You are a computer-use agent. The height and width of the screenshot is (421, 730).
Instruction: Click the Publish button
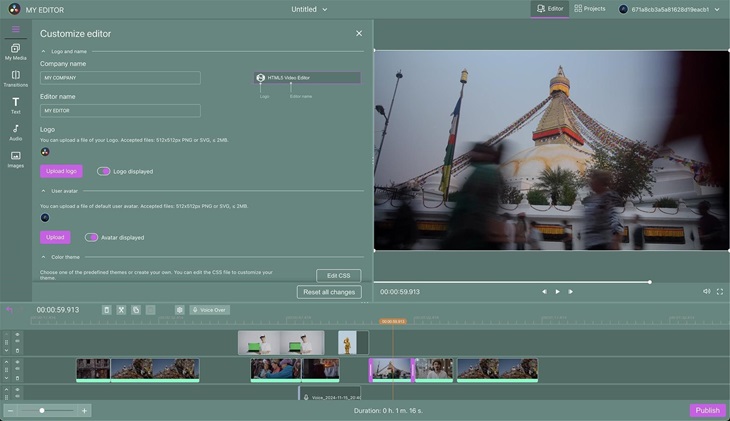tap(707, 411)
